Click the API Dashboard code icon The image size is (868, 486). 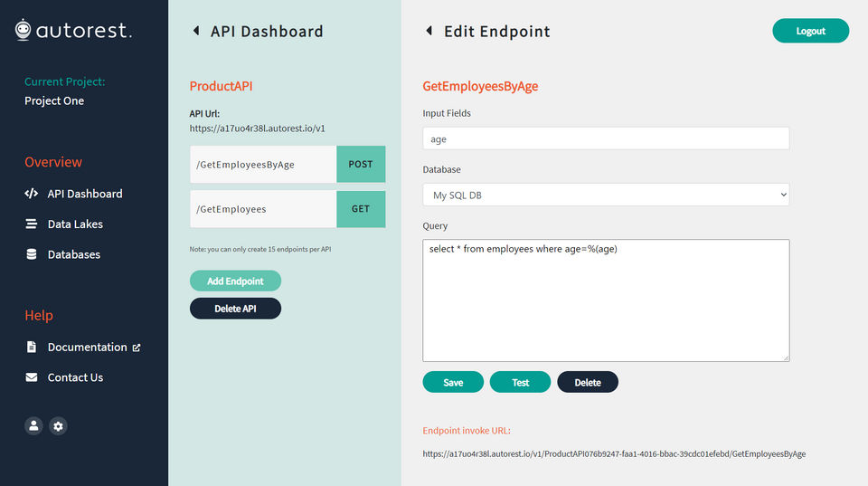tap(32, 194)
